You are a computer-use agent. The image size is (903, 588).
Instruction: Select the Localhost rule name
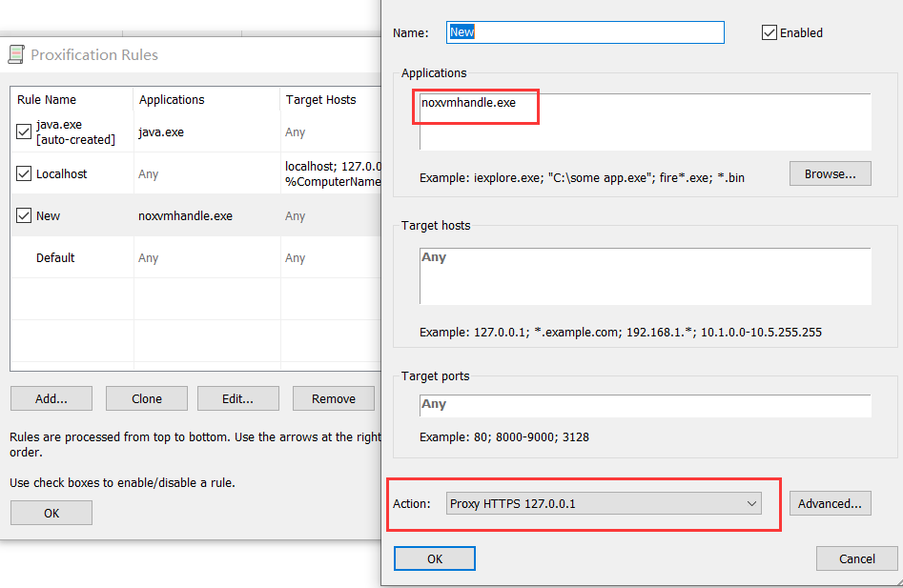(x=62, y=173)
